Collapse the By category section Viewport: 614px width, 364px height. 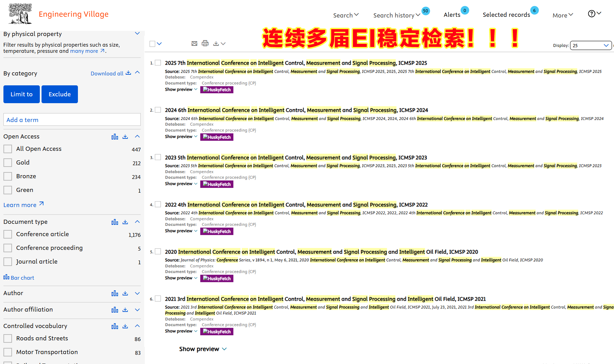(137, 72)
